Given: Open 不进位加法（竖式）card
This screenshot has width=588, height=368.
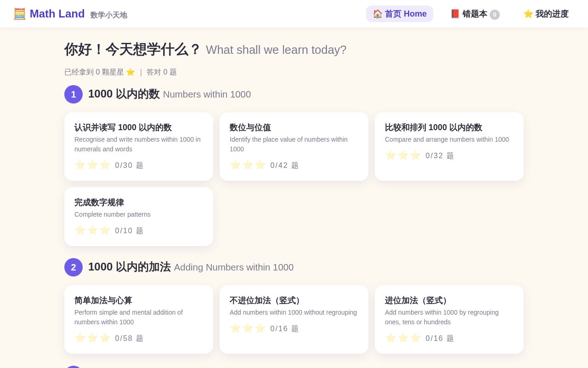Looking at the screenshot, I should click(294, 319).
